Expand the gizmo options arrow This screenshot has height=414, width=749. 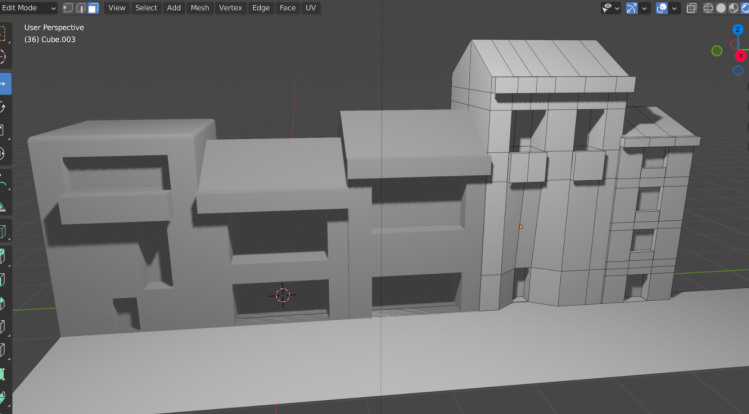click(x=646, y=7)
